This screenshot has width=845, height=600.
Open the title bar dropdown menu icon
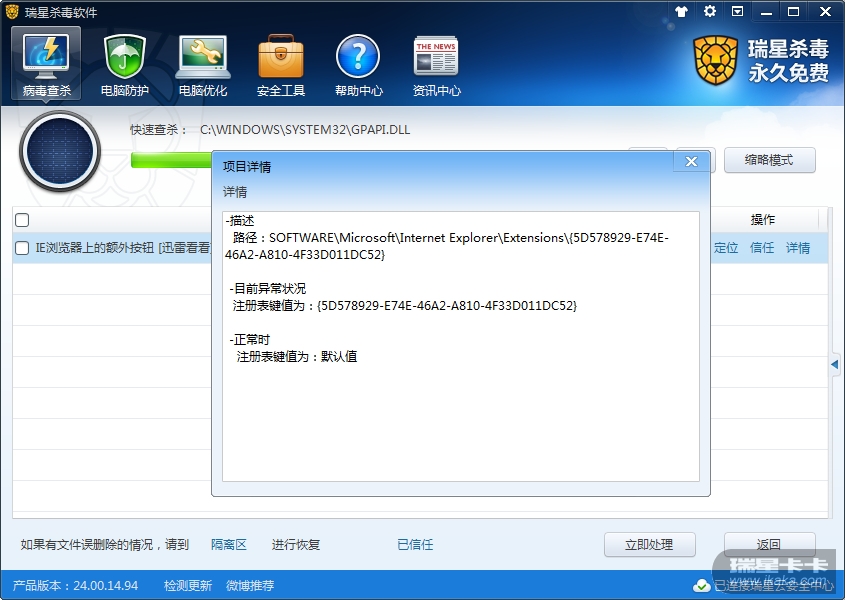tap(737, 11)
